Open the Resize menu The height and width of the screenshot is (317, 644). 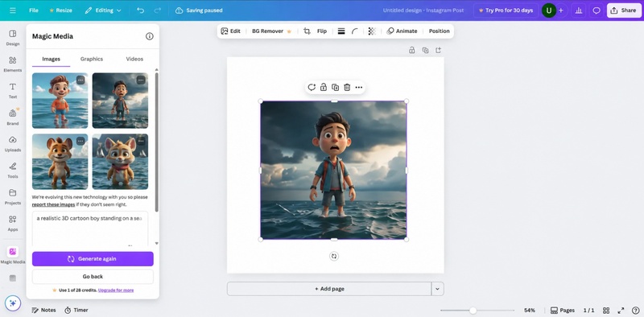coord(61,10)
